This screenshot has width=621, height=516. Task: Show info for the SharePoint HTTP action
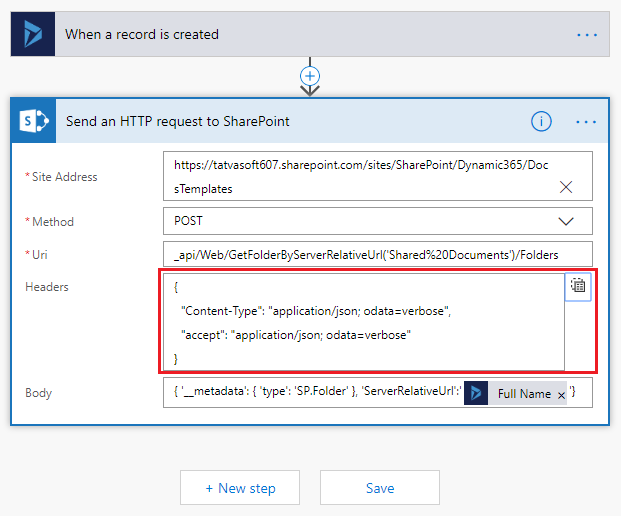(x=541, y=121)
